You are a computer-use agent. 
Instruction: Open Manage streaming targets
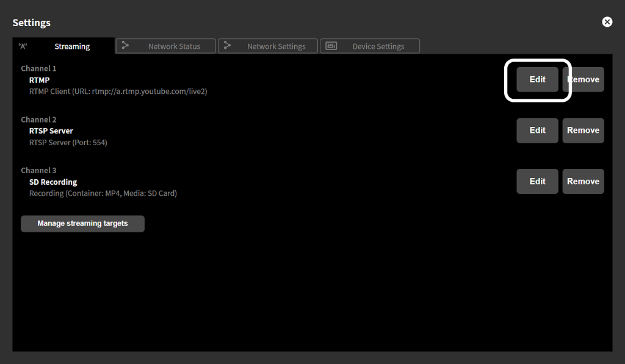[x=82, y=223]
